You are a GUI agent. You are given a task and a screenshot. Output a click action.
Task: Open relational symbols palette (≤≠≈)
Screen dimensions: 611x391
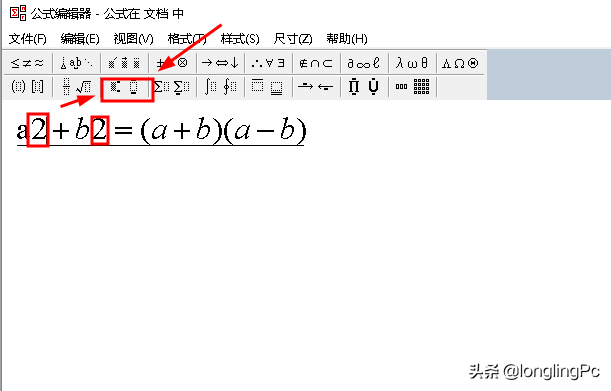(28, 63)
